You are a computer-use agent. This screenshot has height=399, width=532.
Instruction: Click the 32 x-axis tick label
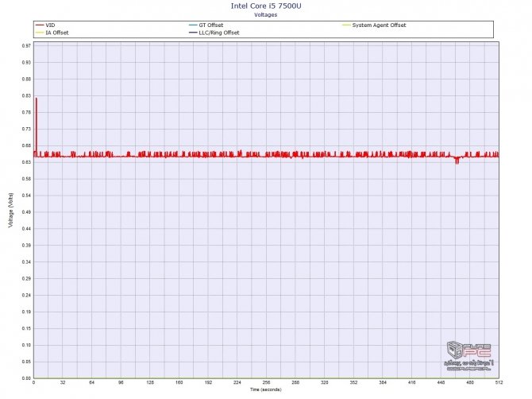pos(63,382)
